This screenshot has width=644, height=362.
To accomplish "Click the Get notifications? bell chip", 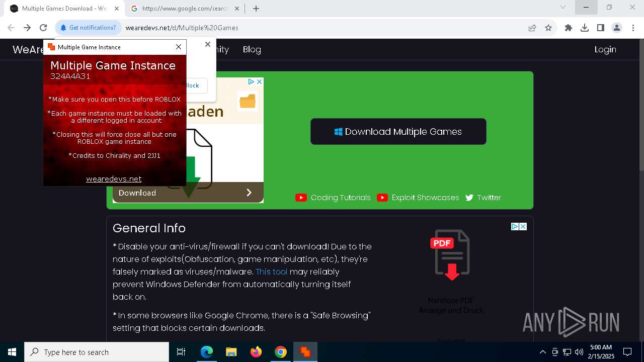I will [88, 28].
